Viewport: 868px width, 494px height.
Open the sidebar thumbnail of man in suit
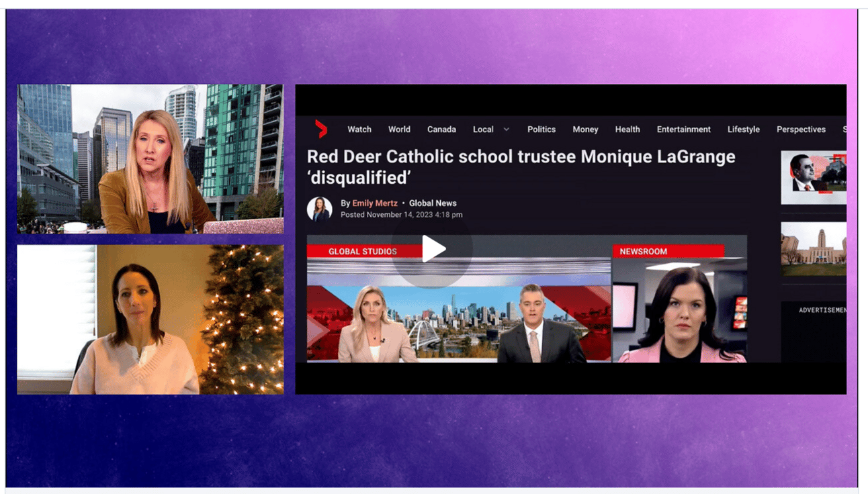814,177
